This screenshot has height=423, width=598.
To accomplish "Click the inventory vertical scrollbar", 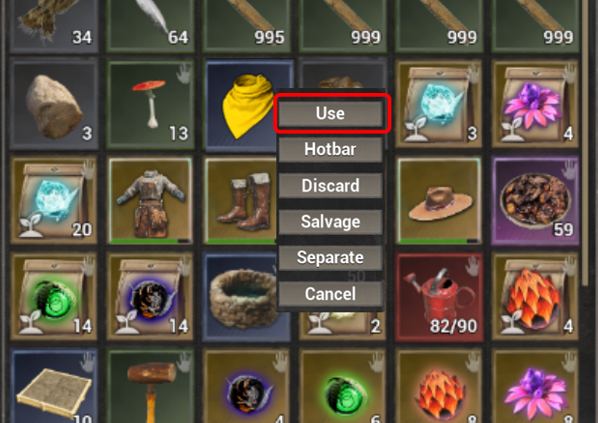I will tap(586, 142).
